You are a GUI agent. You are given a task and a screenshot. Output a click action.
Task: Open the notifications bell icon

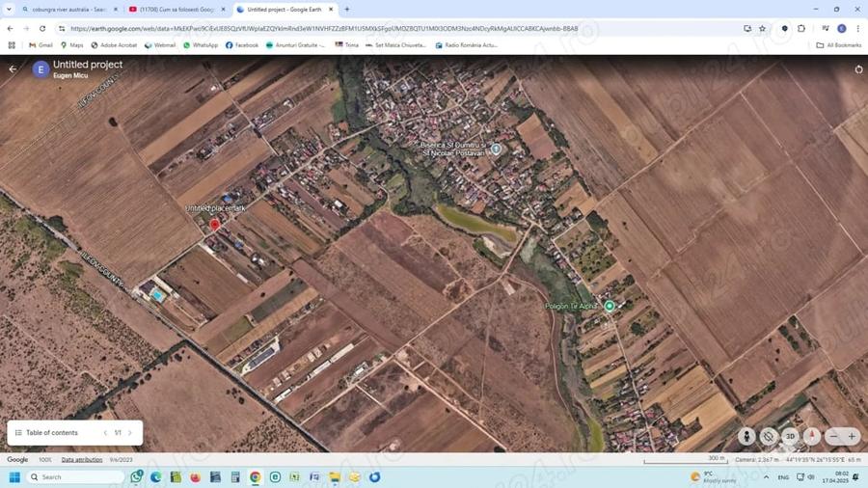pos(856,477)
